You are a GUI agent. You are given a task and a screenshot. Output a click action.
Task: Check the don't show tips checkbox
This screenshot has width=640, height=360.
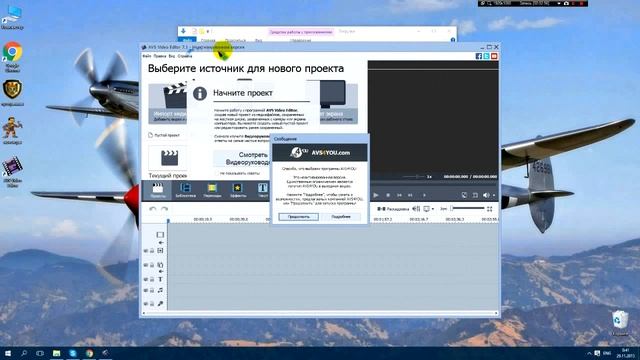point(217,173)
